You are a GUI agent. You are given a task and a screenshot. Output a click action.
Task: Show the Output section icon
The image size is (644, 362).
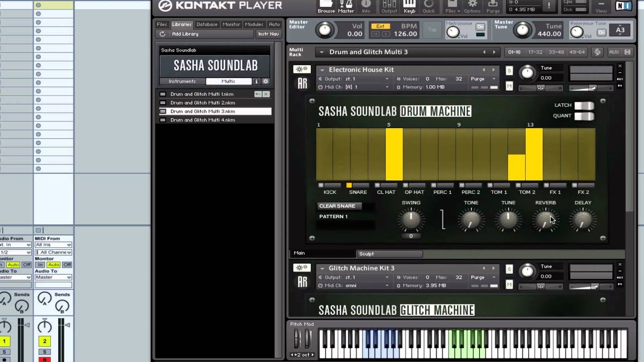coord(389,7)
